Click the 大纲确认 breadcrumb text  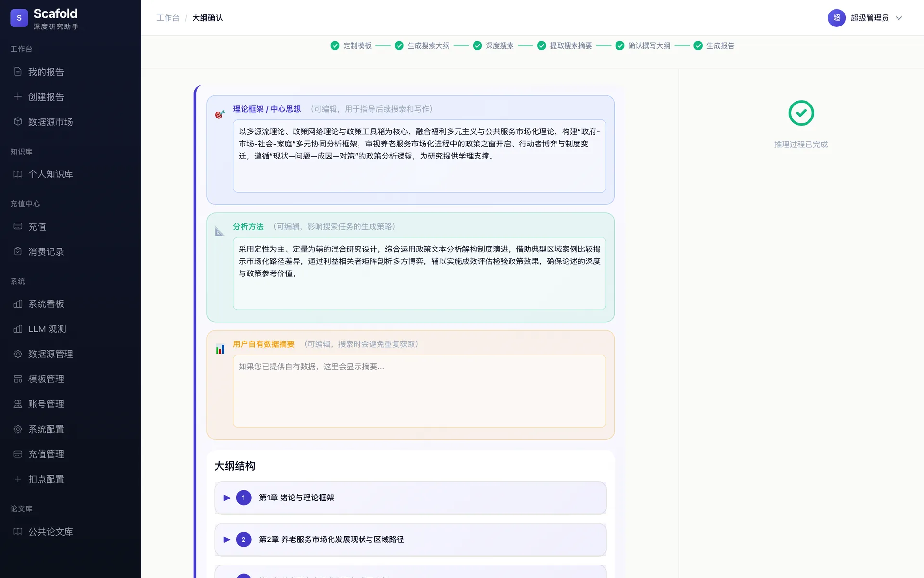point(207,18)
